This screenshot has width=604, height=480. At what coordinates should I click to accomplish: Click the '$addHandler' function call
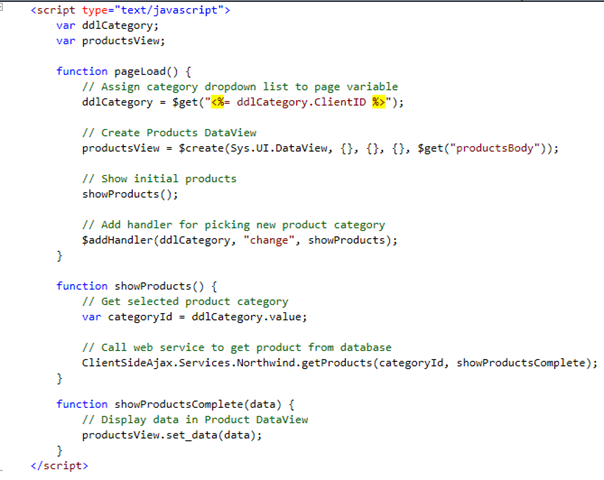point(117,240)
